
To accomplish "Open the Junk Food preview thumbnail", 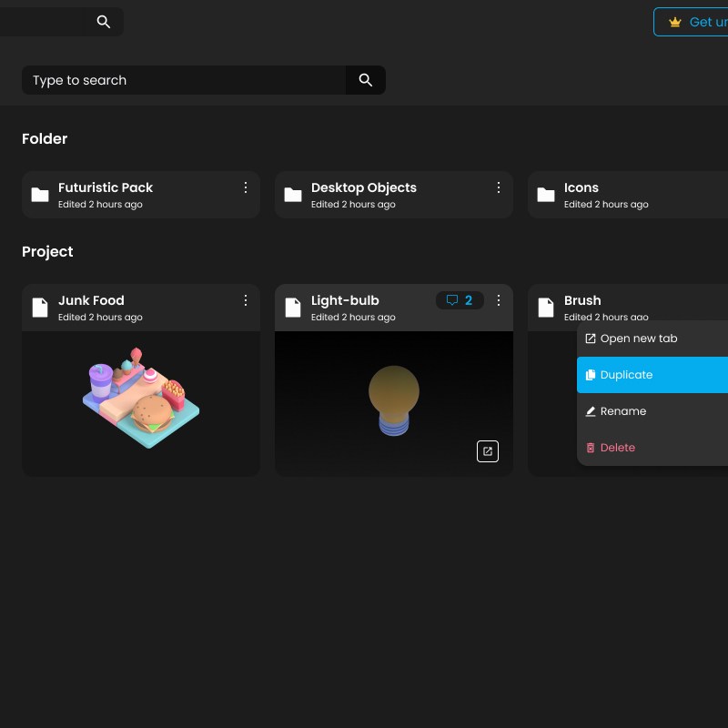I will tap(141, 402).
